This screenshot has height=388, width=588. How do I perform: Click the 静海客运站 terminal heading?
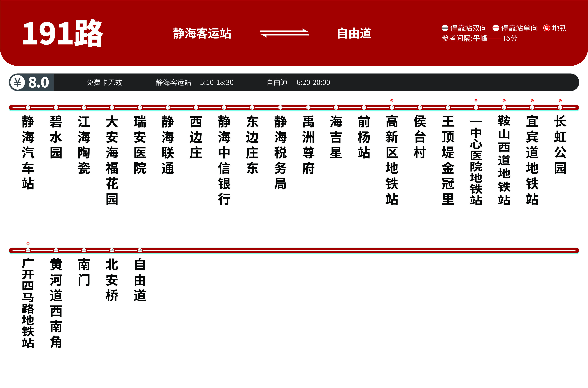[x=202, y=33]
